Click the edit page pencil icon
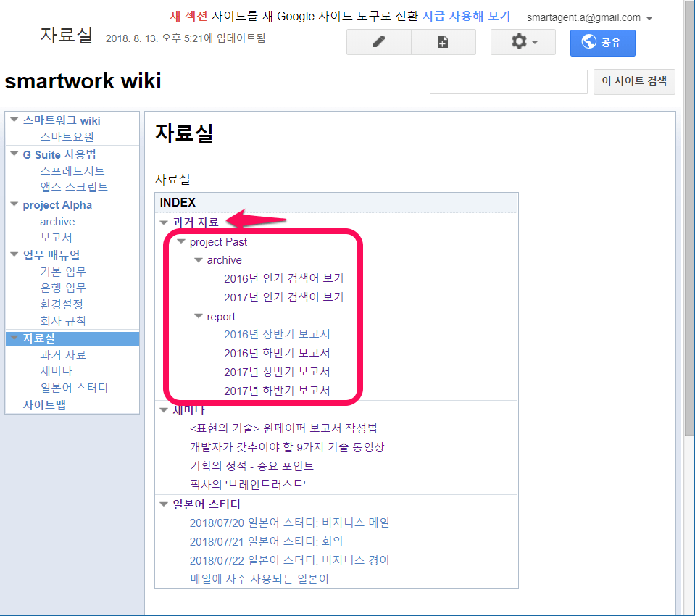 coord(378,41)
